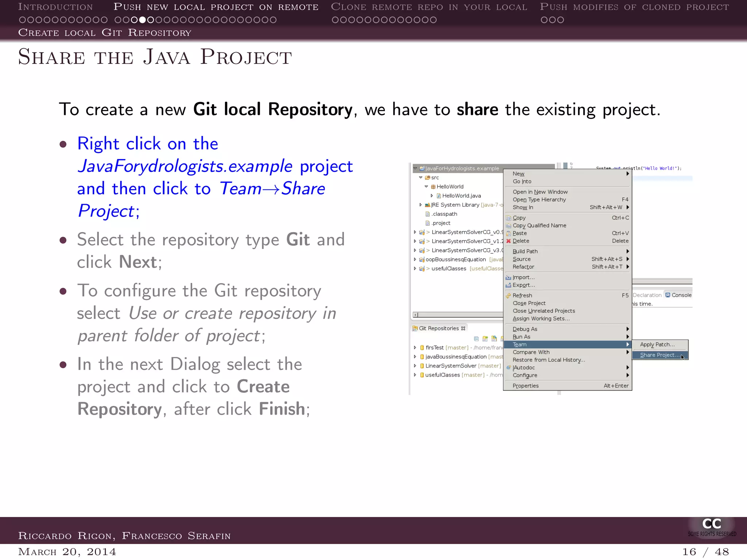Open the Refactor submenu
Screen dimensions: 747x560
click(x=568, y=267)
